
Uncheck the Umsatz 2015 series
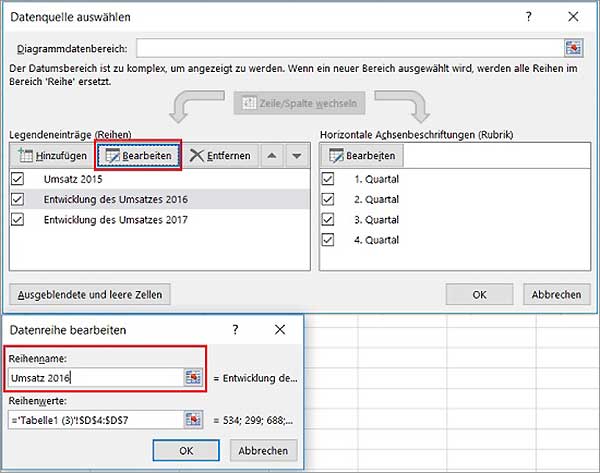tap(18, 179)
